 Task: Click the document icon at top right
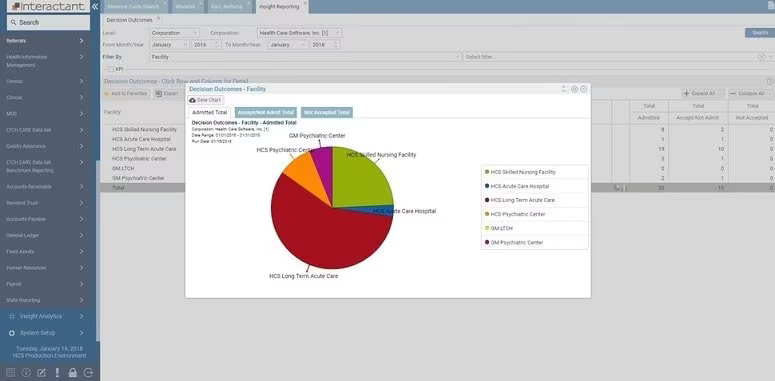click(x=770, y=5)
